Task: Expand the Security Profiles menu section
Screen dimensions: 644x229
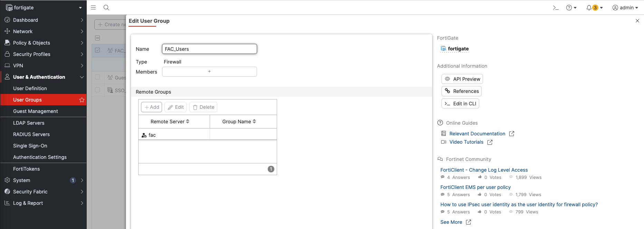Action: 43,54
